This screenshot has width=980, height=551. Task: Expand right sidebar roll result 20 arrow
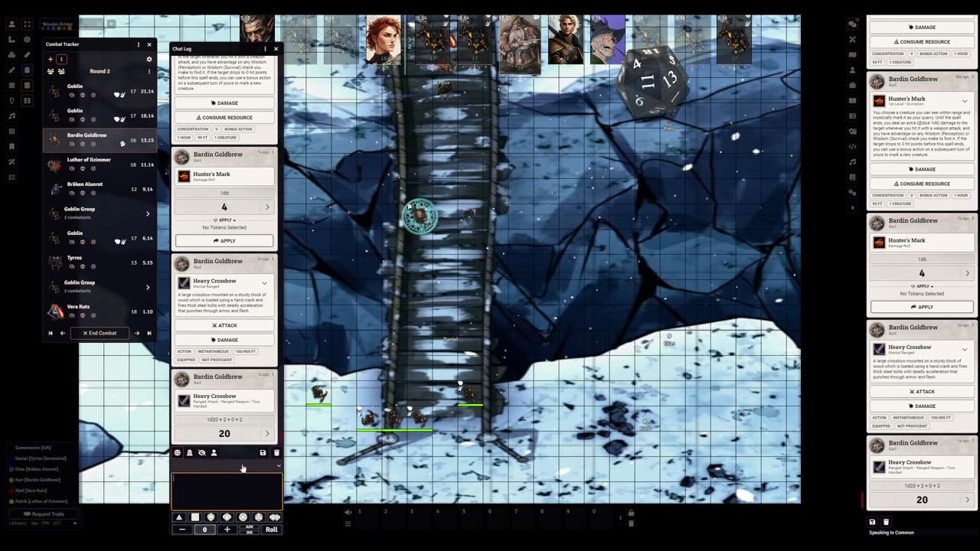click(967, 500)
